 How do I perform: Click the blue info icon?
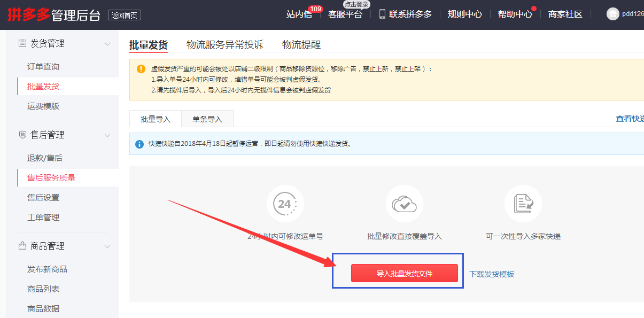tap(139, 144)
